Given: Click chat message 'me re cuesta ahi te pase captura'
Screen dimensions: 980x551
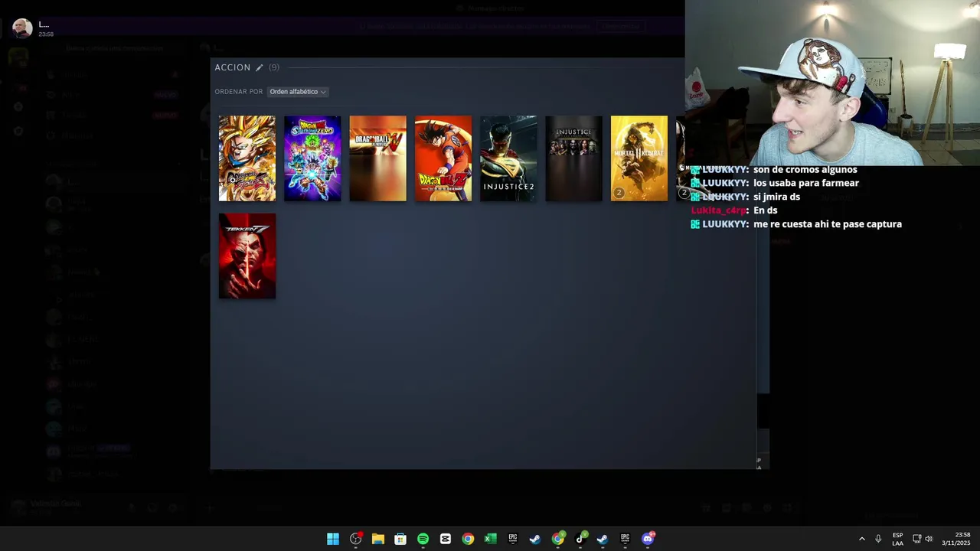Looking at the screenshot, I should tap(828, 224).
